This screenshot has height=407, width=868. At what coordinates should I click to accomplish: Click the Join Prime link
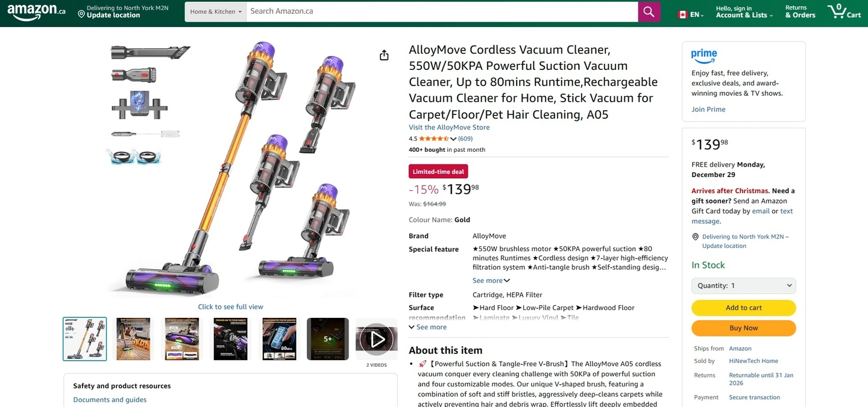point(708,110)
